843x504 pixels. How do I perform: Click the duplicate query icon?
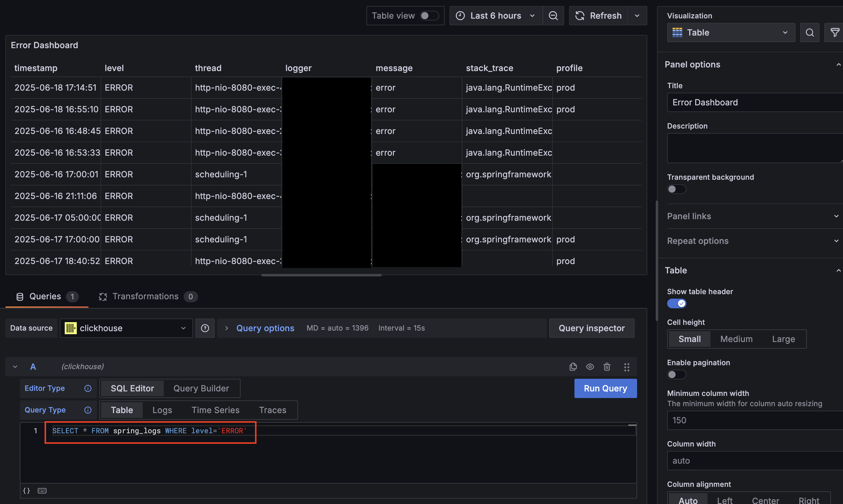tap(573, 367)
